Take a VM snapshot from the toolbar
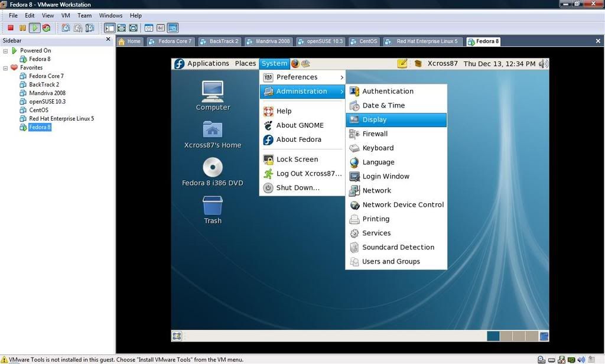 coord(66,28)
